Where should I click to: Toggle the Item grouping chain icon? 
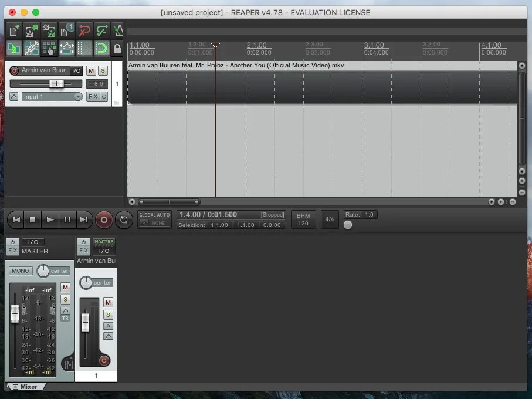point(32,48)
